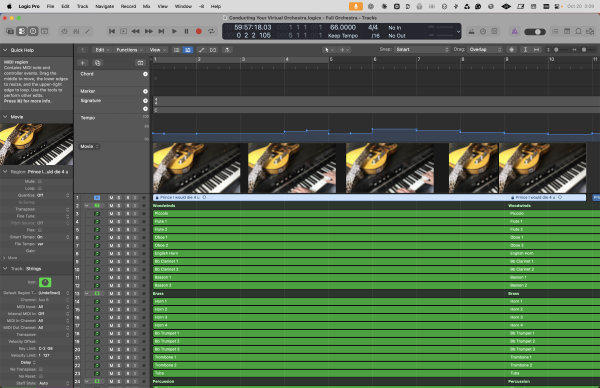Collapse the Brass track stack on track 13
Image resolution: width=600 pixels, height=388 pixels.
click(87, 293)
